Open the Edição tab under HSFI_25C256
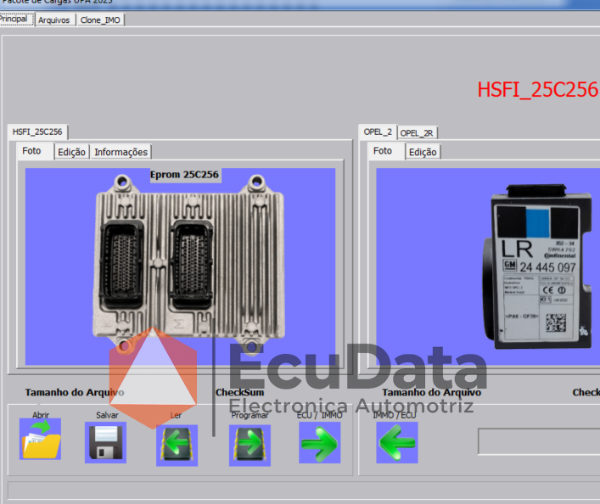Screen dimensions: 600x504 pyautogui.click(x=72, y=152)
